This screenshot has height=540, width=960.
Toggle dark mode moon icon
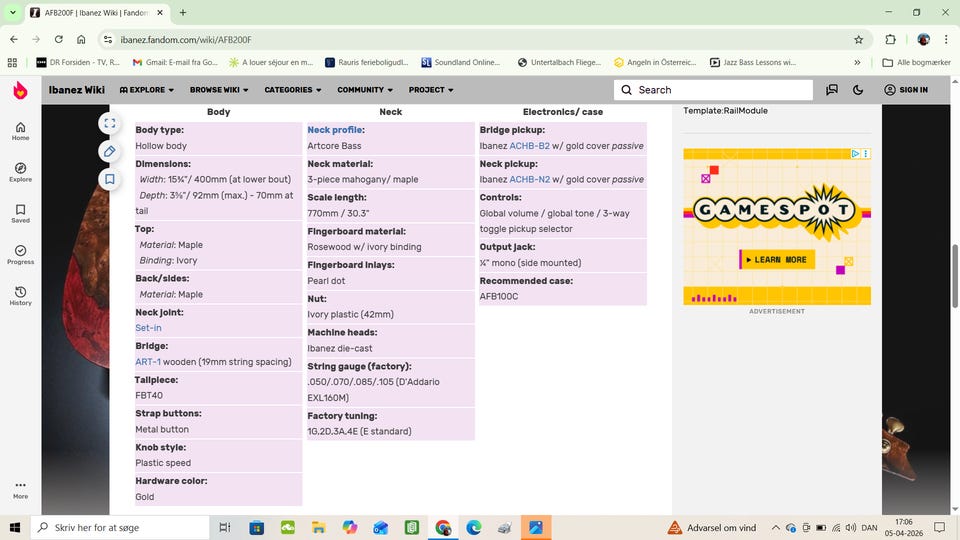click(x=858, y=90)
